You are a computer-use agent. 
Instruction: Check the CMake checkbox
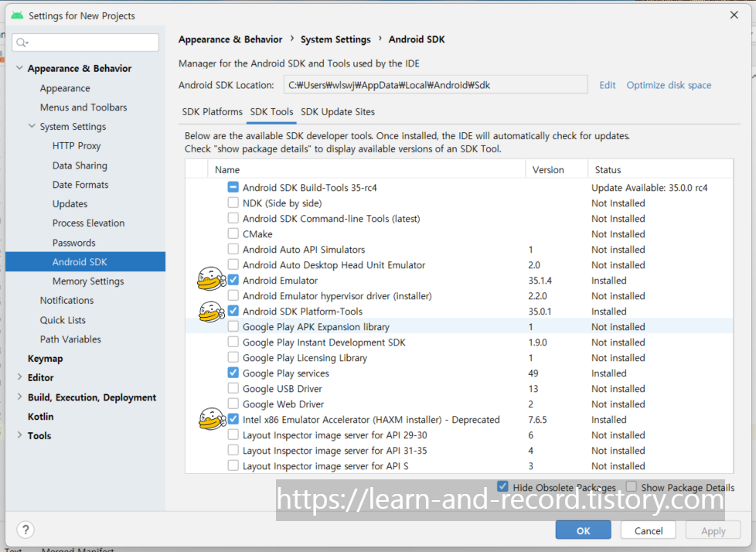point(233,233)
